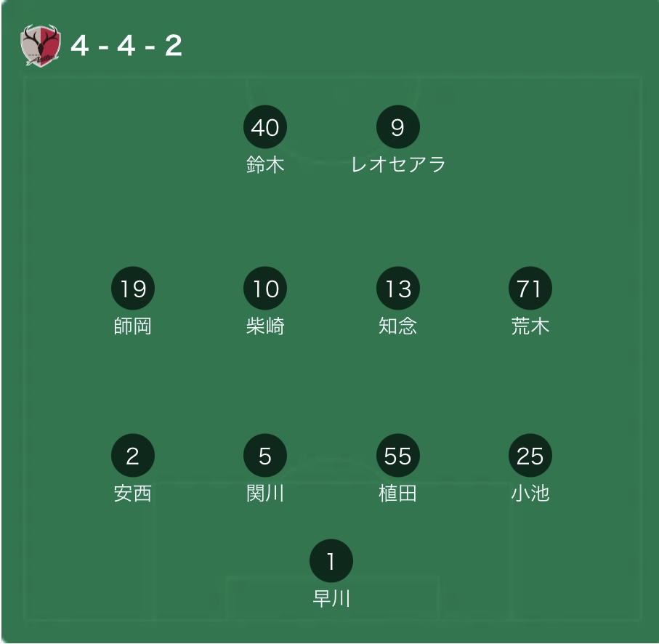Open the 鈴木 player name
The image size is (659, 644).
click(x=265, y=164)
